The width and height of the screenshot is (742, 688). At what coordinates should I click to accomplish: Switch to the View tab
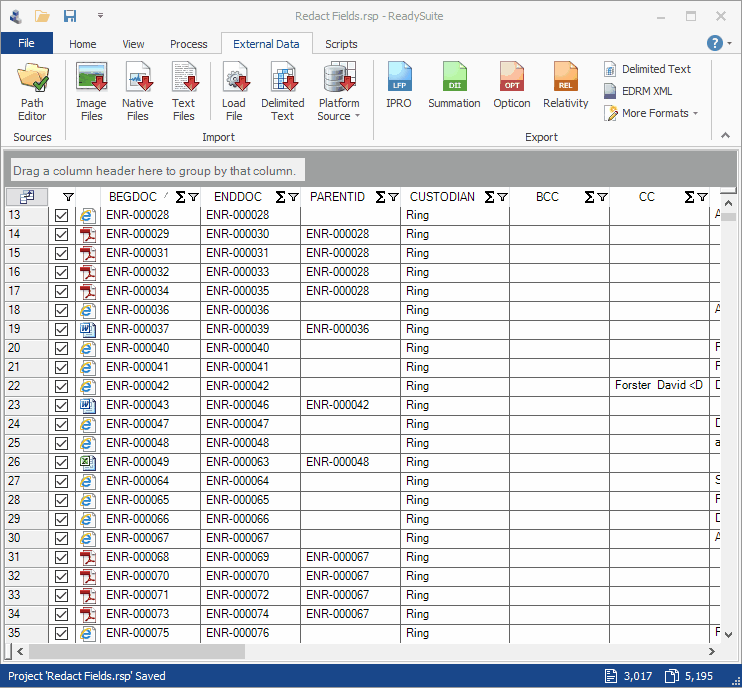(133, 44)
